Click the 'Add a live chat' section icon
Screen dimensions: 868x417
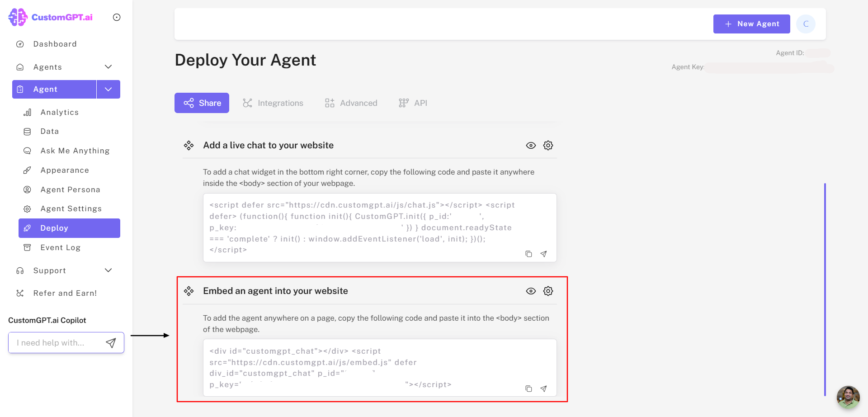point(189,145)
